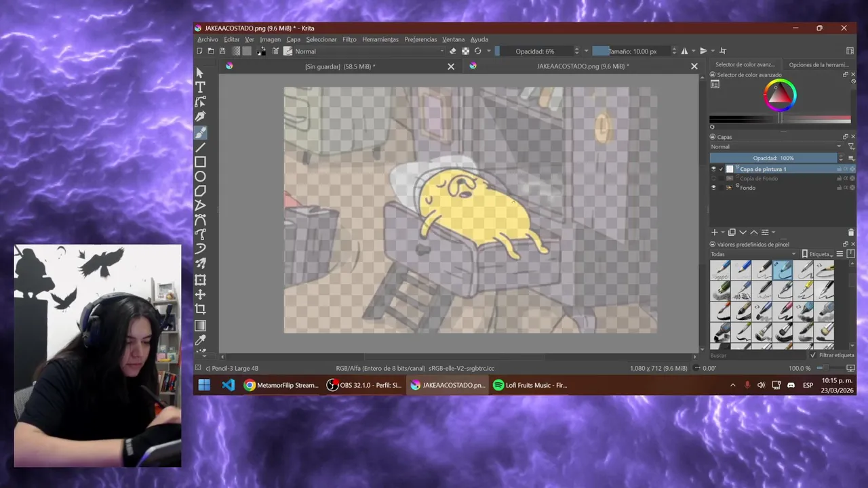
Task: Hide the Capa de pintura 1 layer
Action: point(713,169)
